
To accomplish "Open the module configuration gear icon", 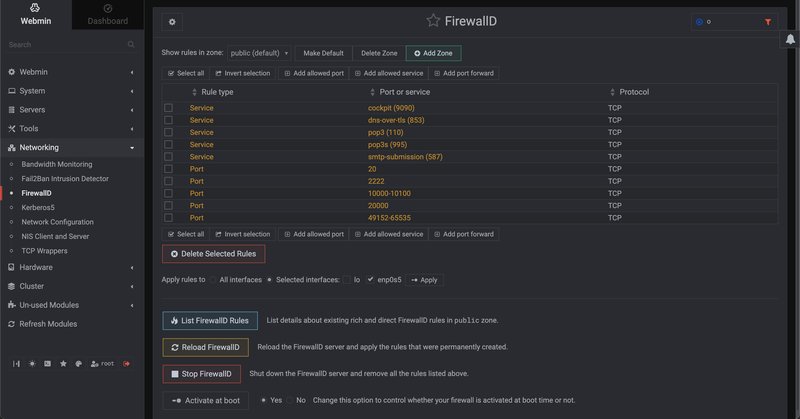I will (x=172, y=21).
